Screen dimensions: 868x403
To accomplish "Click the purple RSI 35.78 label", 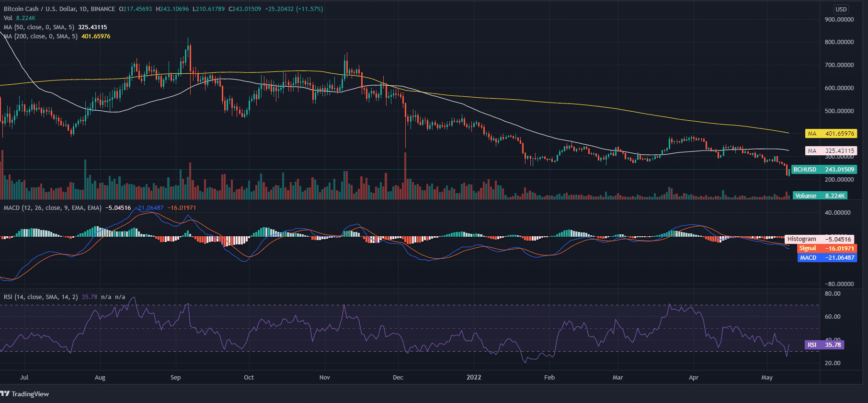I will point(824,345).
